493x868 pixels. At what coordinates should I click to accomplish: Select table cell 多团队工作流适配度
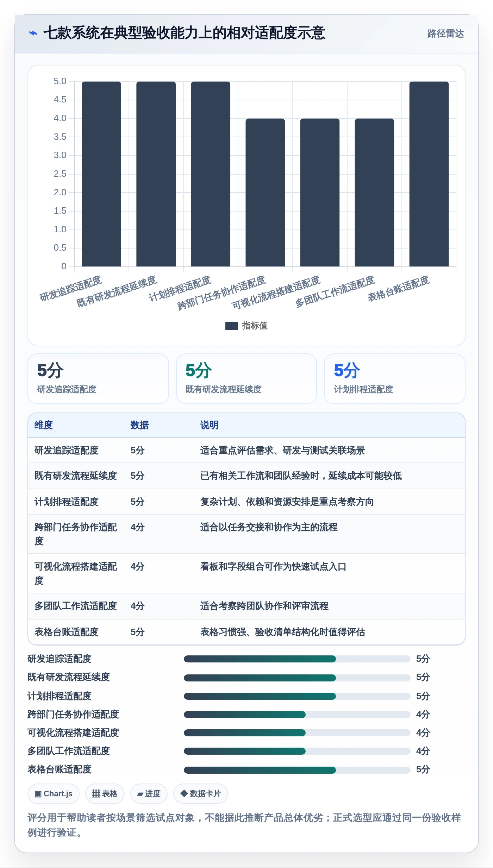tap(76, 606)
